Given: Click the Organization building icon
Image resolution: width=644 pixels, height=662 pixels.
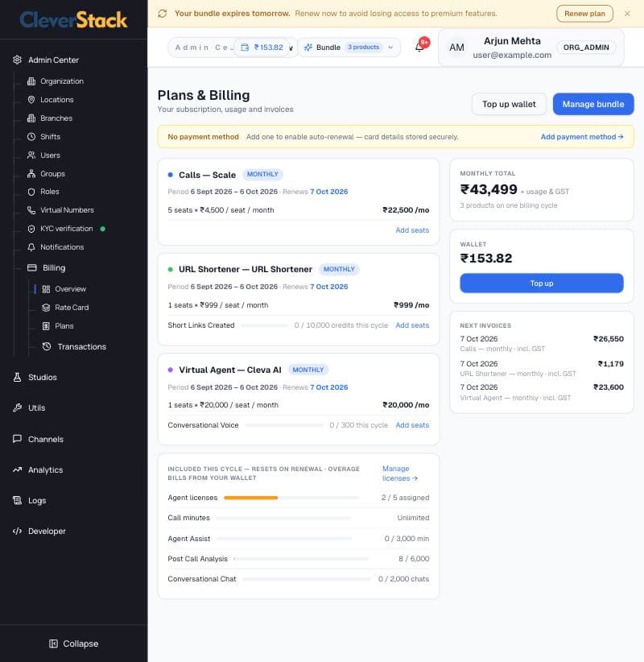Looking at the screenshot, I should click(x=31, y=81).
